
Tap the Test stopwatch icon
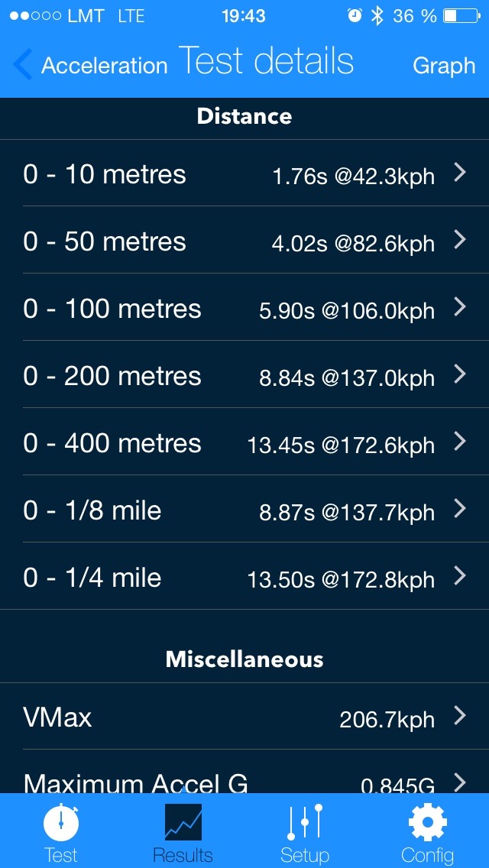[61, 823]
